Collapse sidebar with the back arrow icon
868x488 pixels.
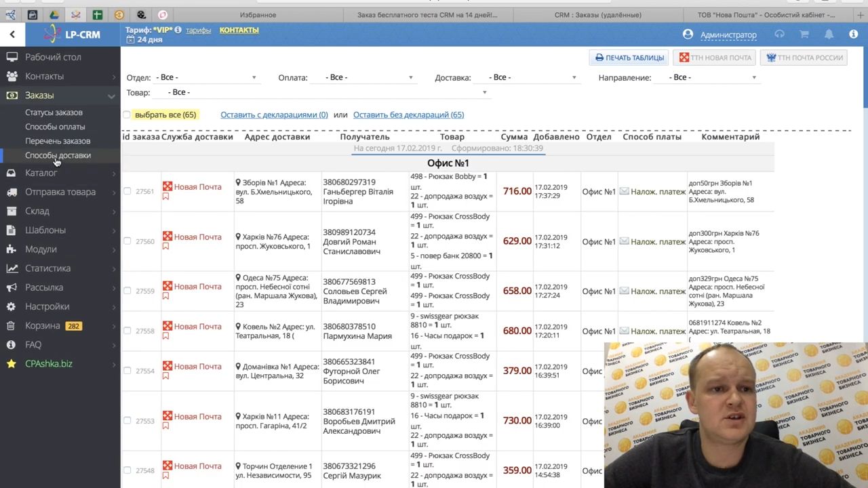tap(12, 34)
